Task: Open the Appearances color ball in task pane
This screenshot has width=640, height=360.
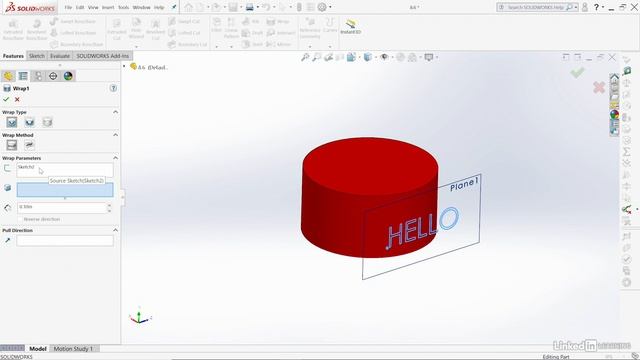Action: pyautogui.click(x=614, y=115)
